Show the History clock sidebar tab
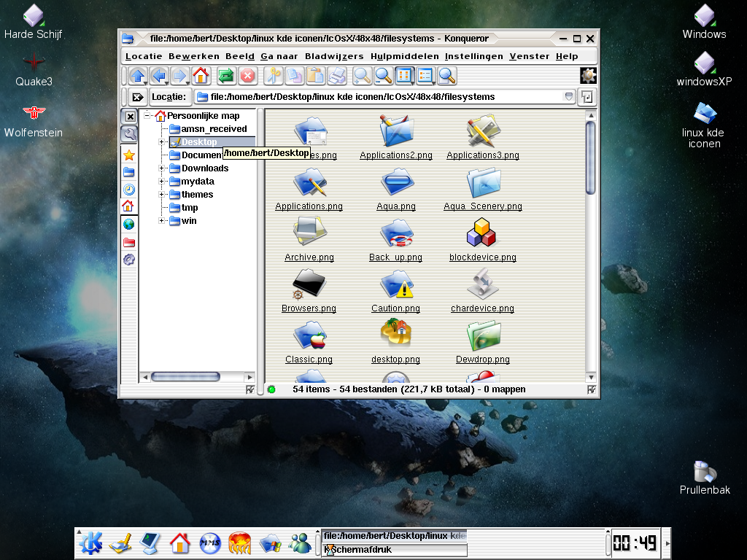Image resolution: width=747 pixels, height=560 pixels. click(x=129, y=190)
